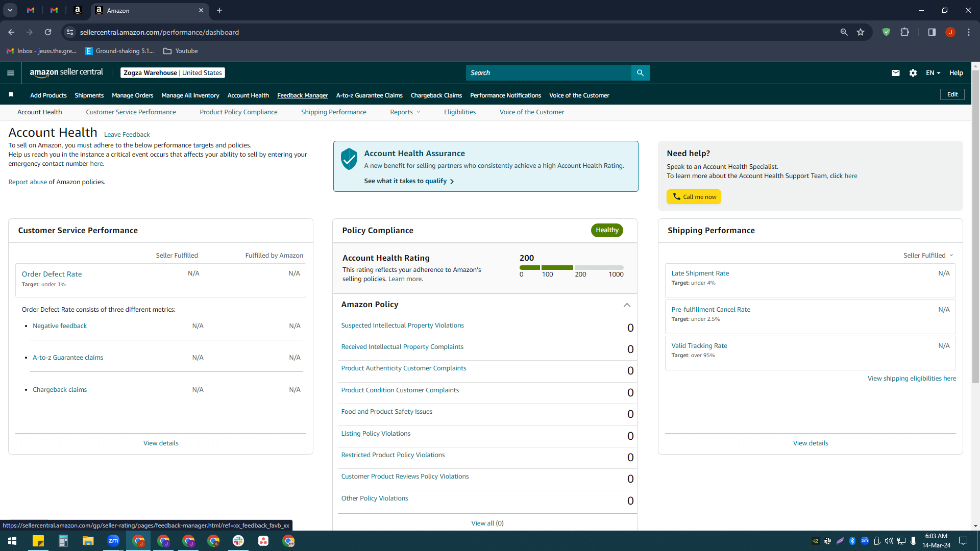Open Feedback Manager in the favorites bar
The image size is (980, 551).
click(302, 95)
